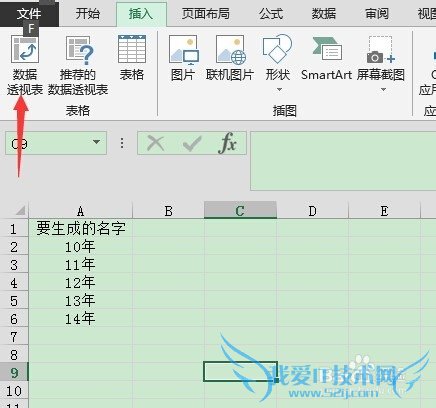This screenshot has width=436, height=408.
Task: Confirm entry with the checkmark icon
Action: [192, 143]
